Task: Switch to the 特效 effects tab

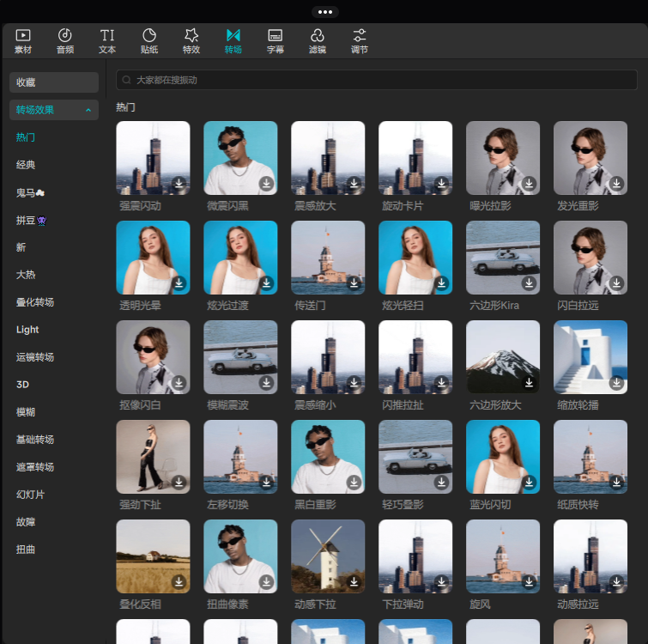Action: [191, 41]
